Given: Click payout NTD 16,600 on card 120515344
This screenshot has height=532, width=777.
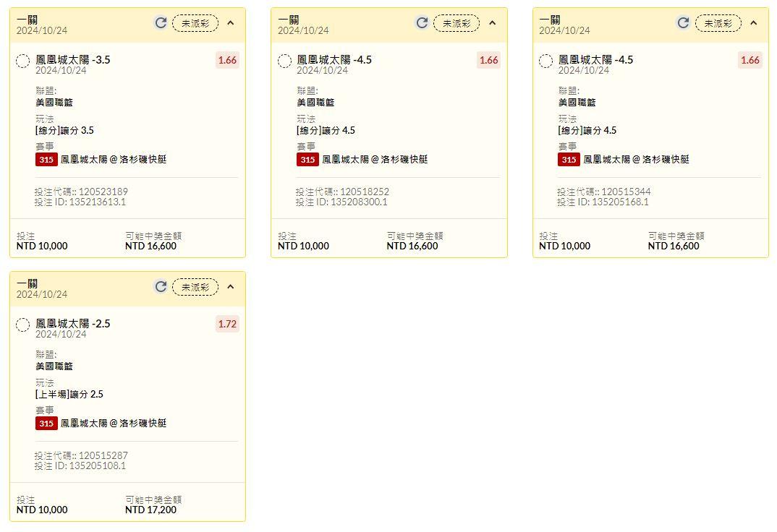Looking at the screenshot, I should click(x=674, y=246).
